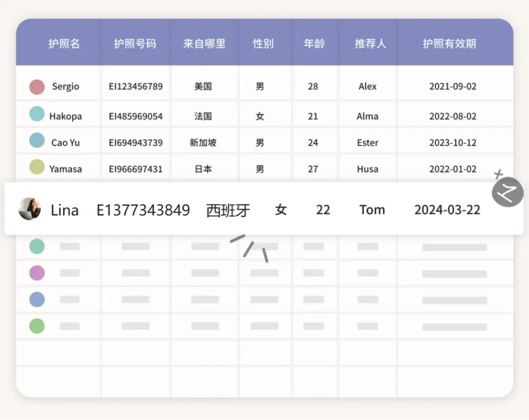The height and width of the screenshot is (420, 529).
Task: Click the 日本 country cell
Action: 203,169
